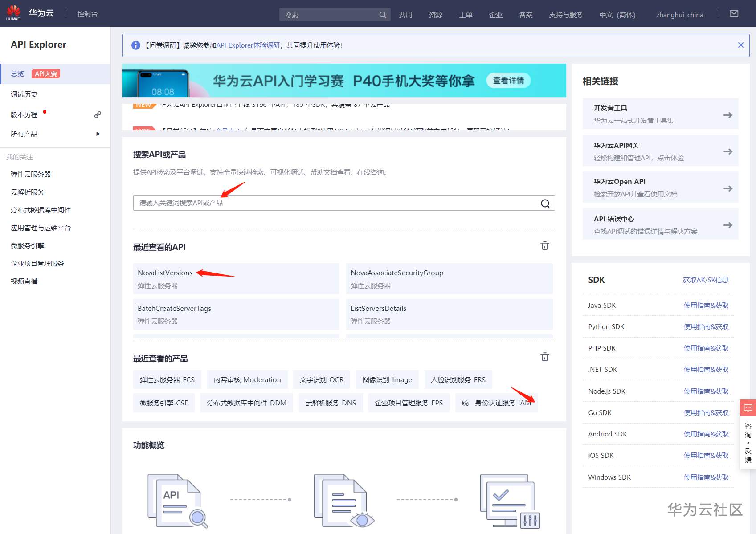The image size is (756, 534).
Task: Open 企业项目管理服务 in 我的关注
Action: pyautogui.click(x=37, y=264)
